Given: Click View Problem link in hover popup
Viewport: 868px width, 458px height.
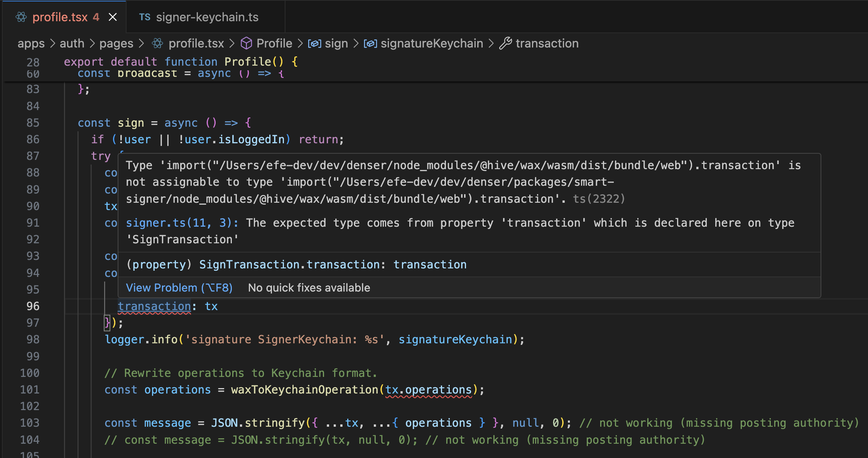Looking at the screenshot, I should pyautogui.click(x=179, y=288).
